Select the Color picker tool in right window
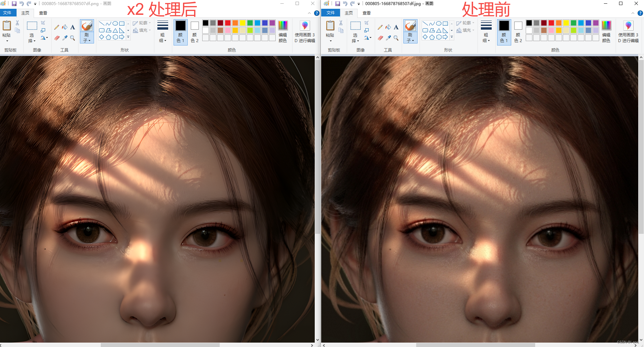Viewport: 644px width, 347px height. coord(388,38)
